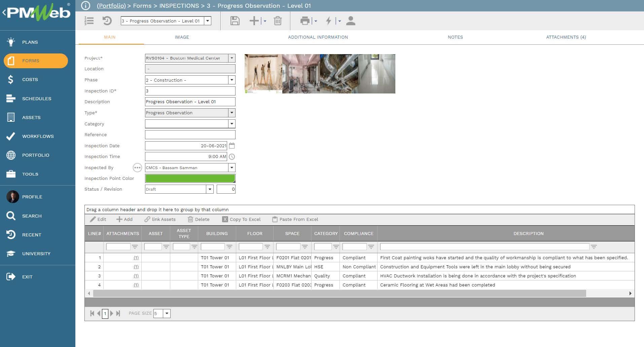The width and height of the screenshot is (644, 347).
Task: Expand the record selector dropdown in toolbar
Action: 208,21
